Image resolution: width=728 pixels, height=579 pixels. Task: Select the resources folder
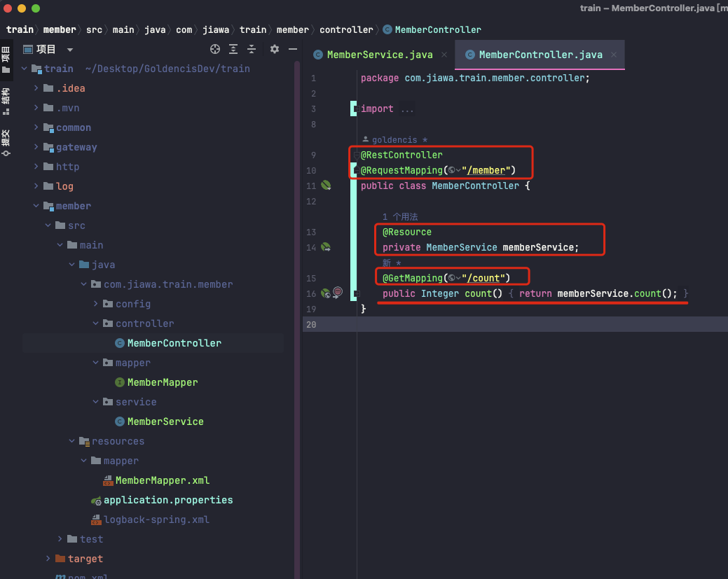pyautogui.click(x=112, y=441)
